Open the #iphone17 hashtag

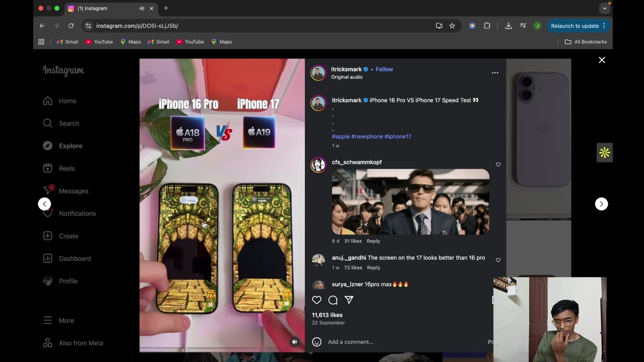click(x=398, y=136)
